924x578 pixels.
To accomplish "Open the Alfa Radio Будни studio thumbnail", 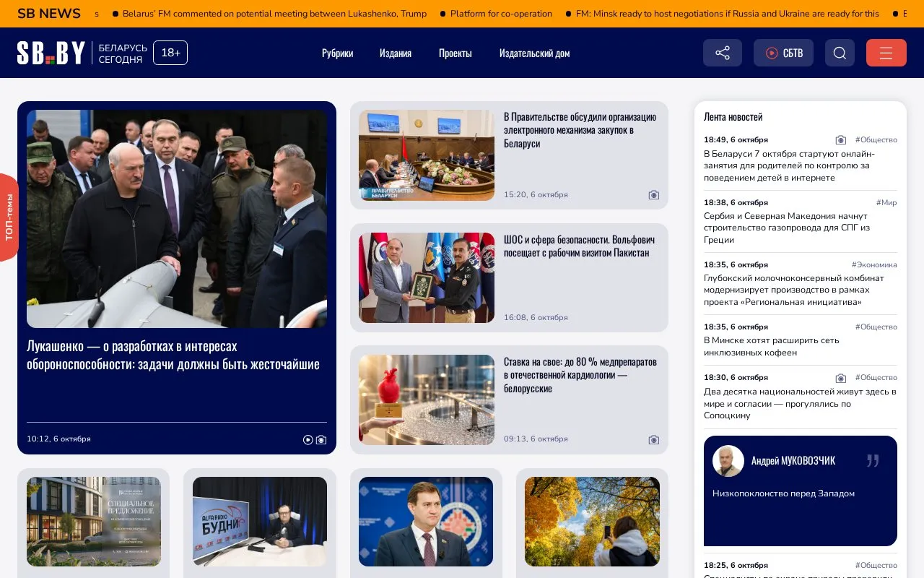I will click(x=260, y=522).
